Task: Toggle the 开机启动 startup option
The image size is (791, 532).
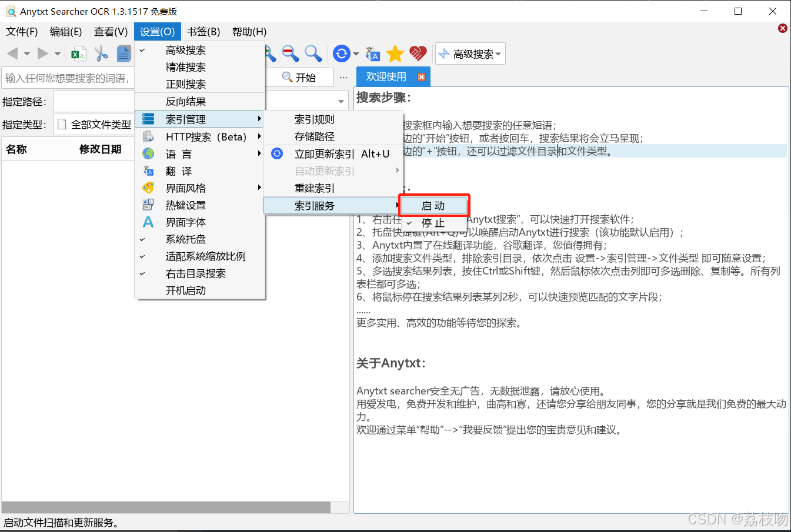Action: [200, 290]
